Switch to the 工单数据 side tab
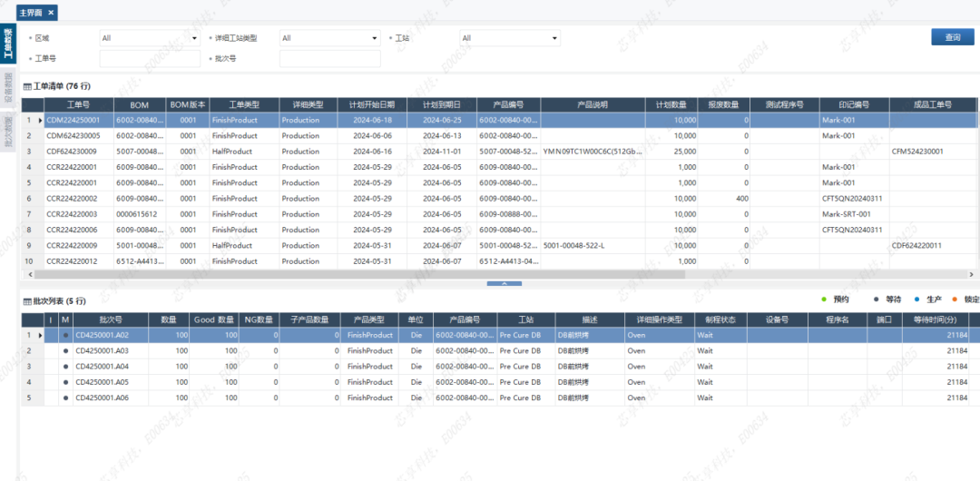This screenshot has height=481, width=980. click(8, 44)
